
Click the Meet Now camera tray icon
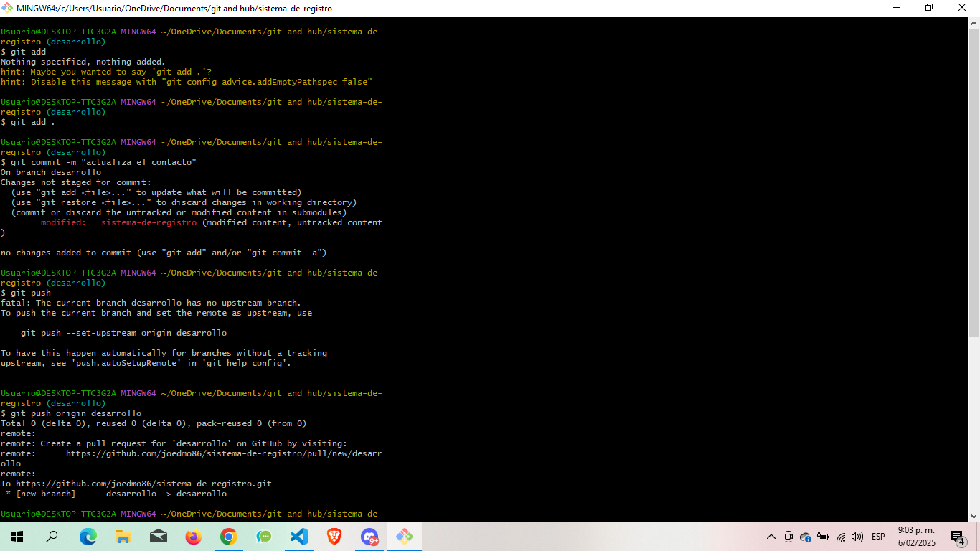click(788, 537)
